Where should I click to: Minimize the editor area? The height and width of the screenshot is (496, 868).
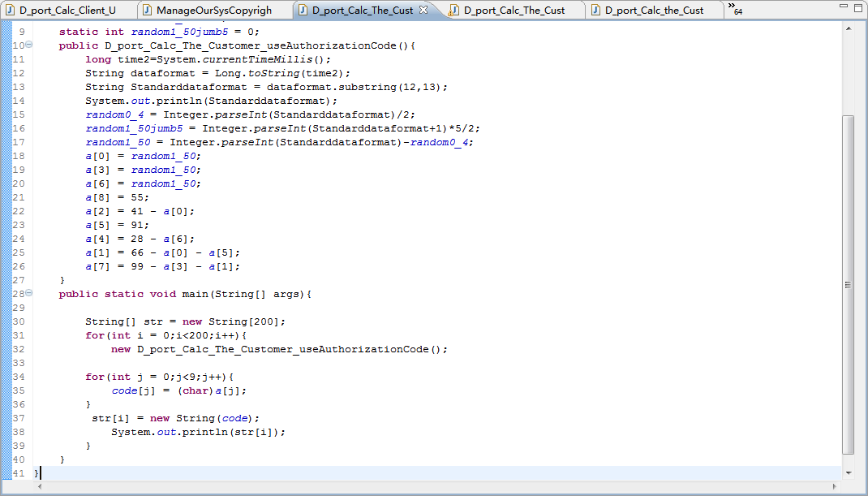tap(843, 6)
